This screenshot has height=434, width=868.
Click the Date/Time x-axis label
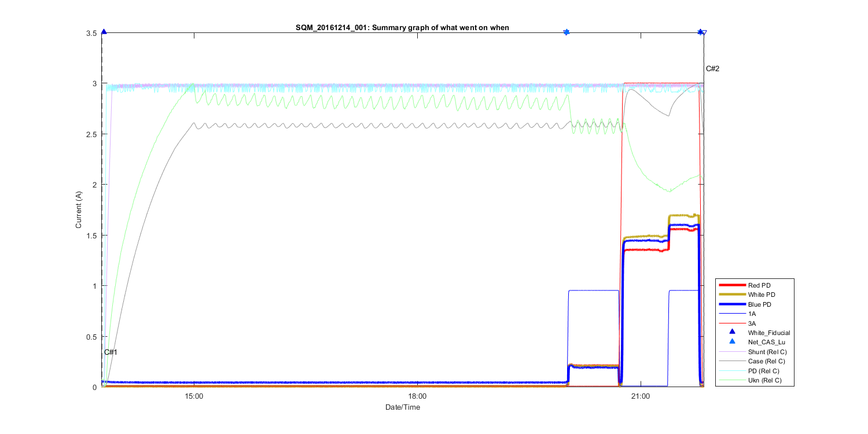(403, 407)
